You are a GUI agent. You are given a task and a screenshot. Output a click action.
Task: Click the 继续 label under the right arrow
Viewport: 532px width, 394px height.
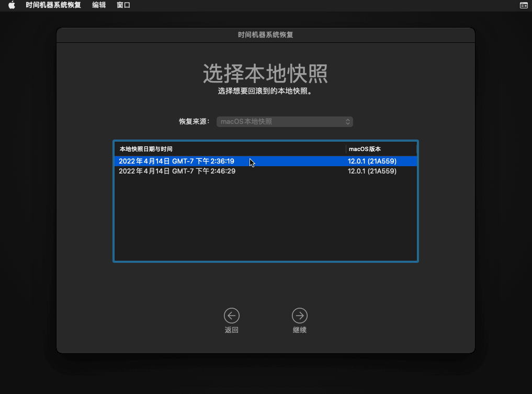click(300, 330)
